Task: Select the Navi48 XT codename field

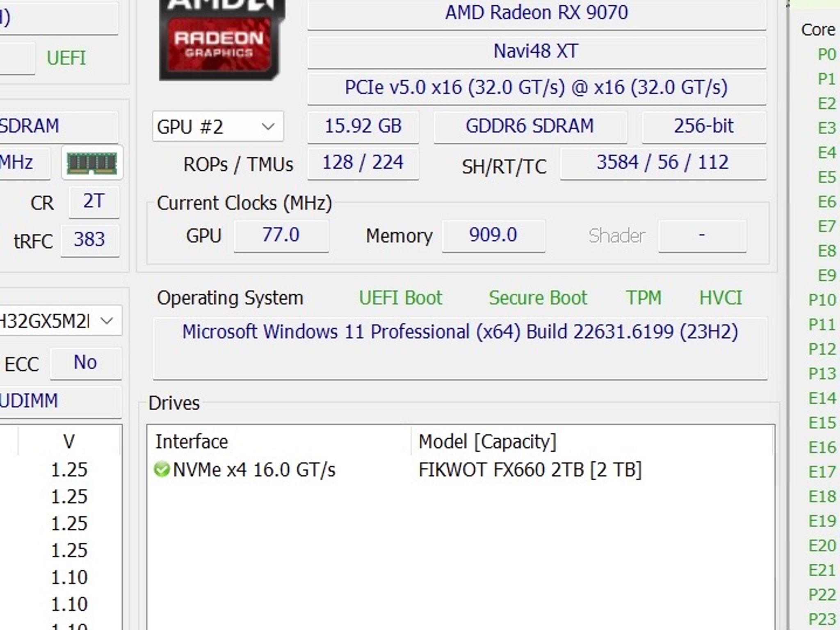Action: [x=536, y=52]
